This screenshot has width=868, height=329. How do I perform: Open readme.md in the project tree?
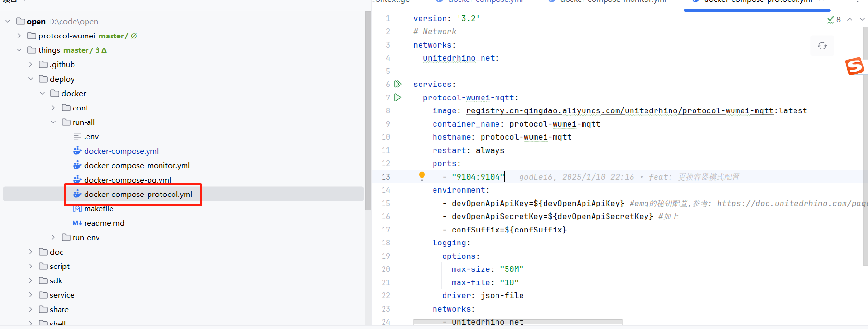tap(104, 223)
